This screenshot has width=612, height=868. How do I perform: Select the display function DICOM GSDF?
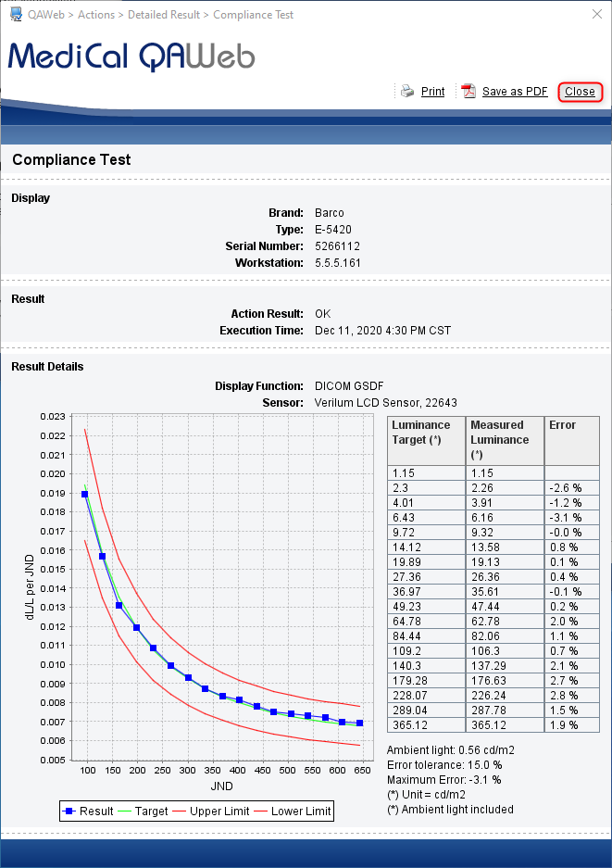[x=349, y=386]
